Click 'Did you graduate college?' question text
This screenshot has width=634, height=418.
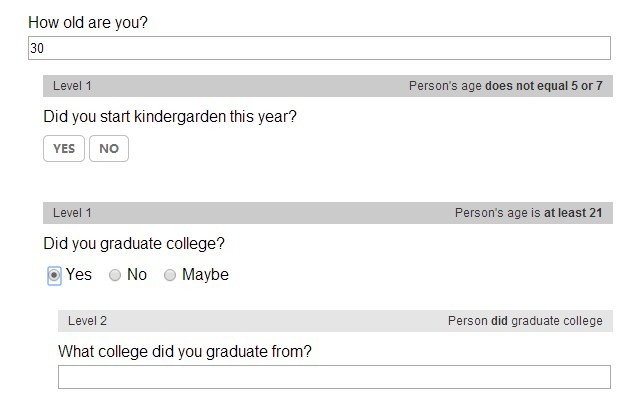coord(134,243)
